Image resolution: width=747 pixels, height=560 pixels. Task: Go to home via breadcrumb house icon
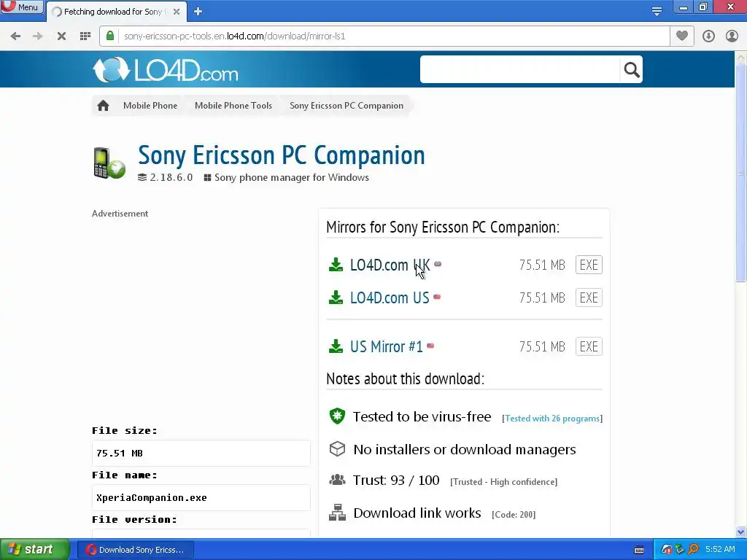point(103,106)
